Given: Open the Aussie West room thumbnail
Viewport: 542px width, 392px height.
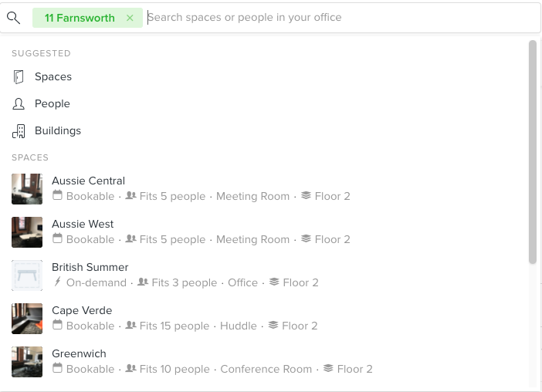Looking at the screenshot, I should pyautogui.click(x=27, y=232).
